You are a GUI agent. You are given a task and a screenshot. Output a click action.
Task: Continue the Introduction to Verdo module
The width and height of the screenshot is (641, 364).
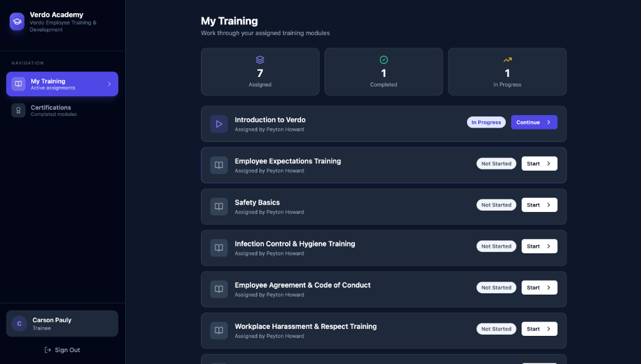coord(534,122)
